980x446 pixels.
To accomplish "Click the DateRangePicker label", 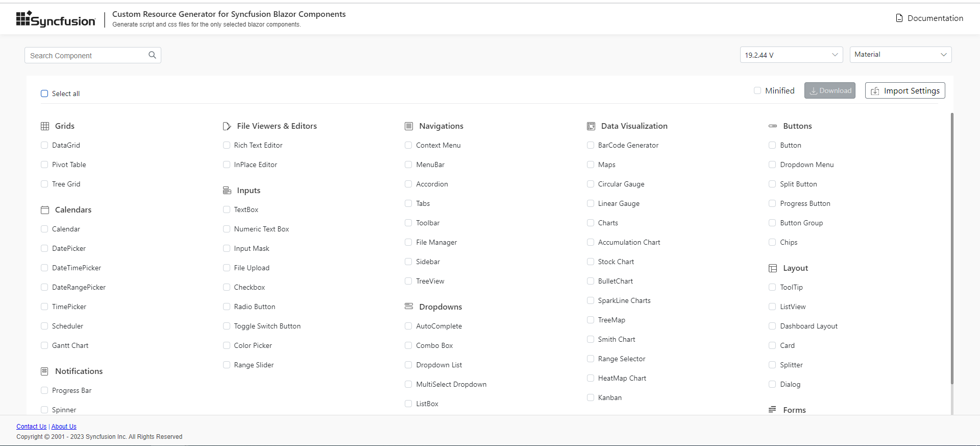I will pyautogui.click(x=79, y=287).
